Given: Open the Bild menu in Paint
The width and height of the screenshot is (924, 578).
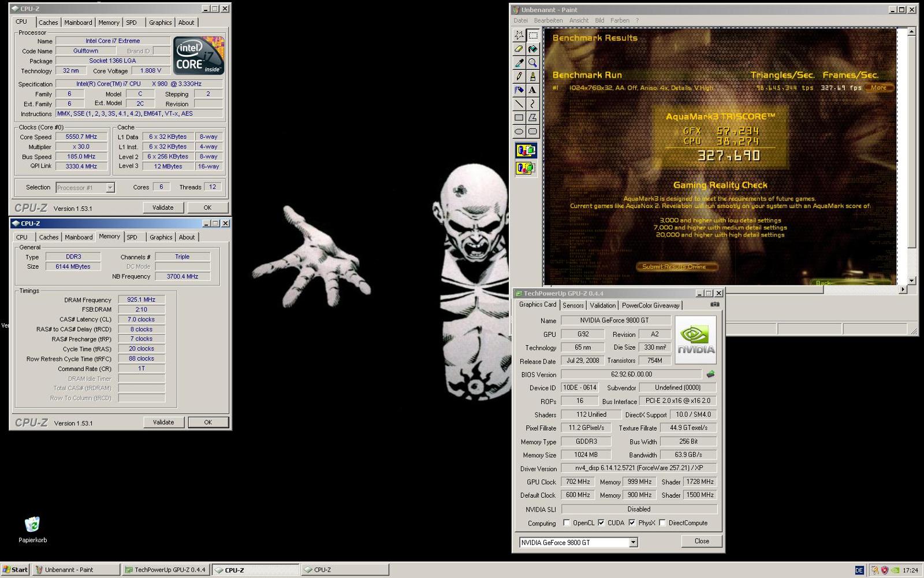Looking at the screenshot, I should click(599, 20).
